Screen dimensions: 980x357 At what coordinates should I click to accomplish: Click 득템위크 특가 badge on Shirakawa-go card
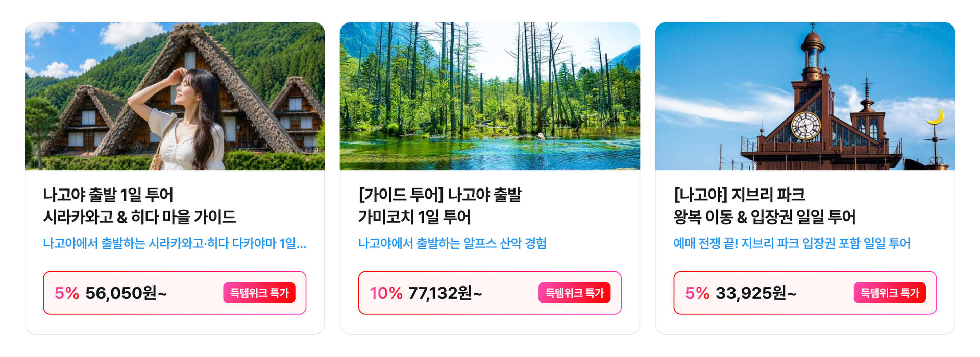click(259, 293)
